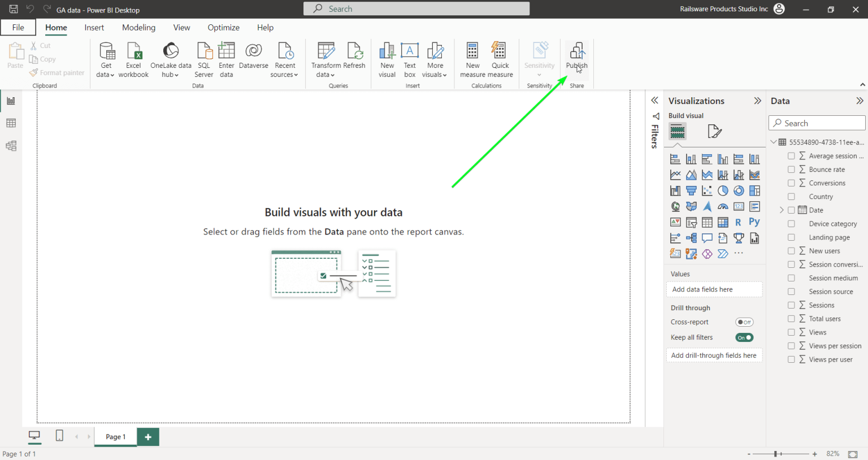The image size is (868, 460).
Task: Open the More visuals dropdown
Action: click(435, 58)
